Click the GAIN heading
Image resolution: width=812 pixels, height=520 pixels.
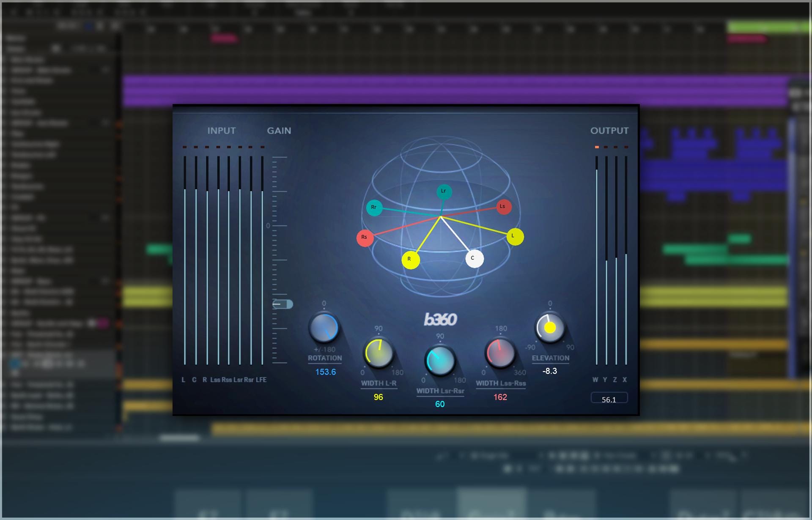tap(279, 131)
